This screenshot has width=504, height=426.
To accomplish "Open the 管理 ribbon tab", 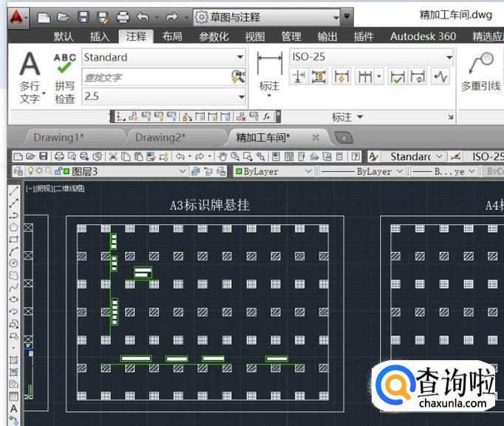I will click(x=291, y=36).
